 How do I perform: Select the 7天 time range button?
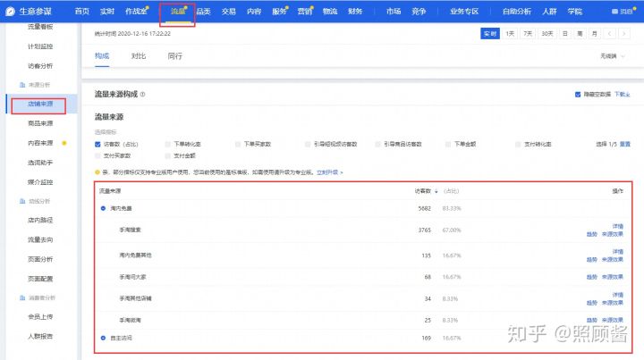pos(528,34)
